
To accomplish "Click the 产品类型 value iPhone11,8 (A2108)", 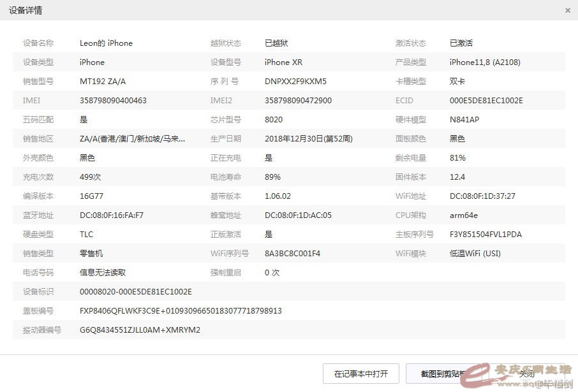I will 485,62.
